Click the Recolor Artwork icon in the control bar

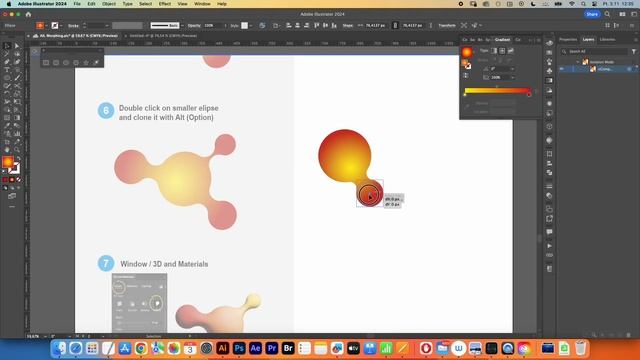262,25
